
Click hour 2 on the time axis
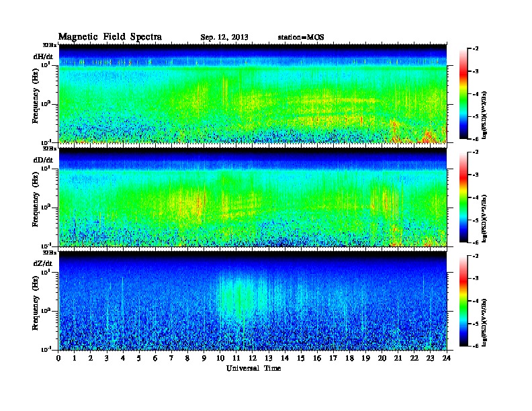[91, 358]
